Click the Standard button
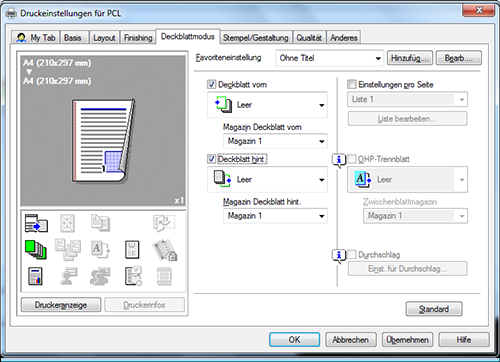500x362 pixels. pyautogui.click(x=434, y=309)
